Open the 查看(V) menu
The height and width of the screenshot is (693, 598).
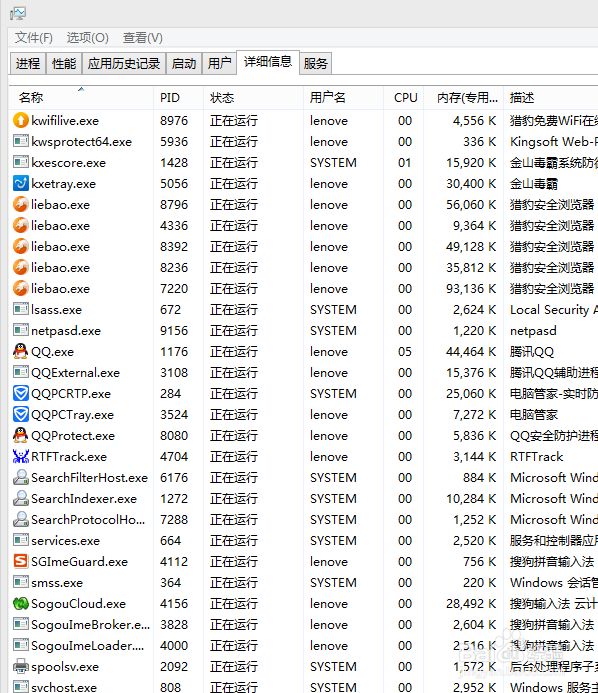coord(142,38)
